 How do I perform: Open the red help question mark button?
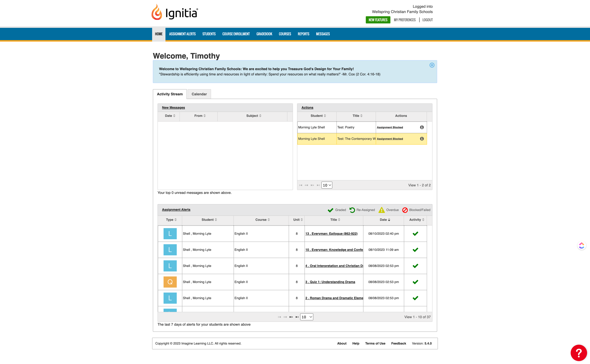pyautogui.click(x=578, y=353)
